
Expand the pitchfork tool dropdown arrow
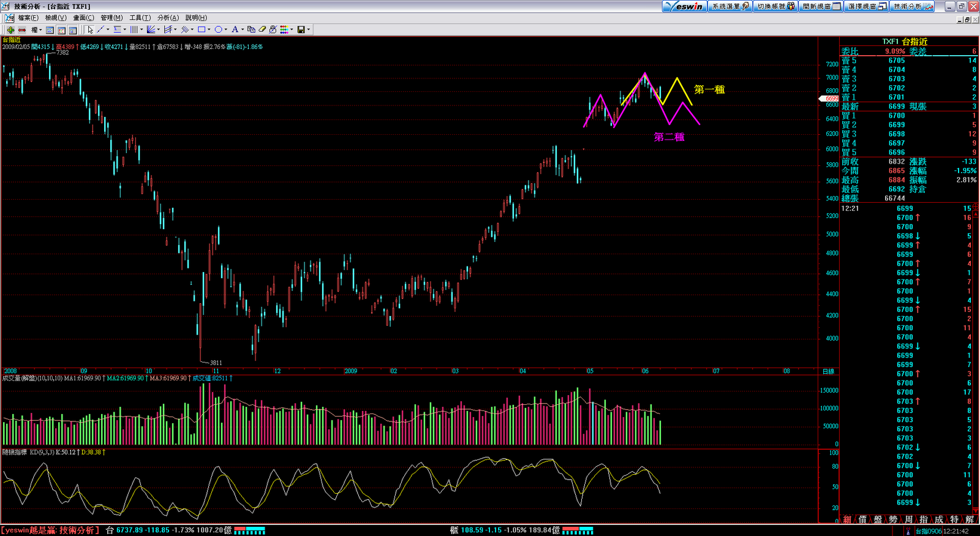point(175,29)
